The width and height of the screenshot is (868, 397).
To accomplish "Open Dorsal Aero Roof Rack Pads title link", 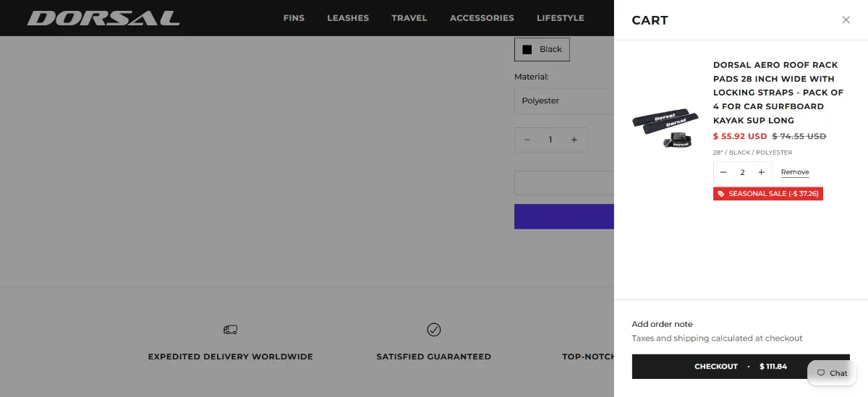I will coord(778,93).
